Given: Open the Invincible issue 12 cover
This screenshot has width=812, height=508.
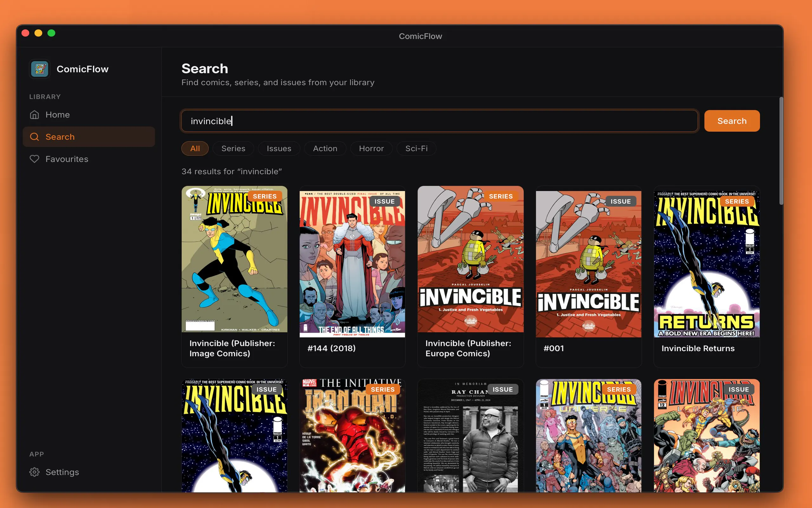Looking at the screenshot, I should 707,436.
